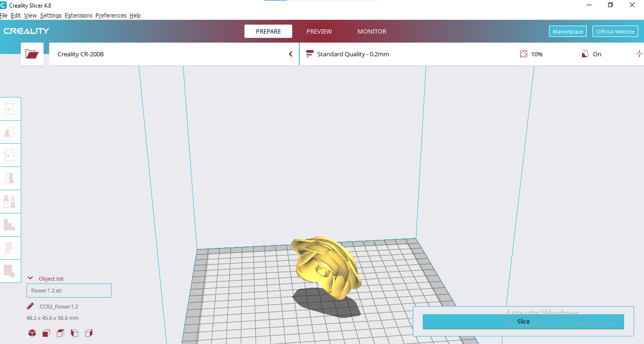Click the support On value

[x=597, y=54]
